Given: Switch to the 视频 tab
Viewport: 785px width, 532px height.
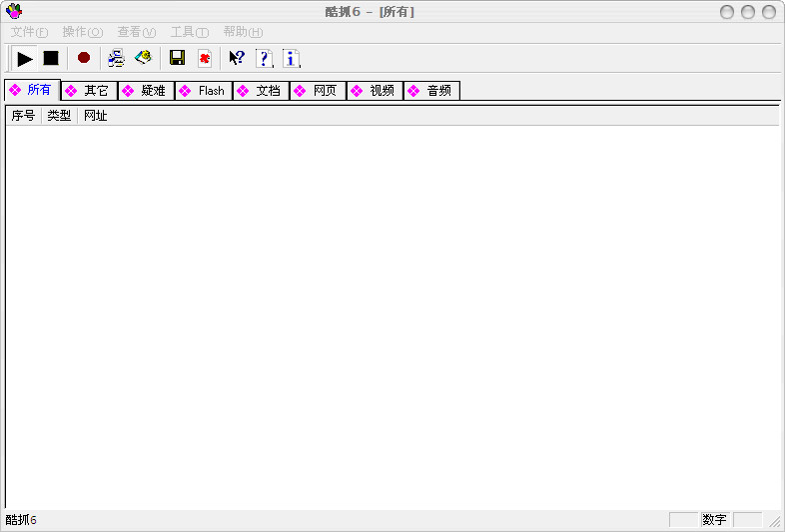Looking at the screenshot, I should coord(375,91).
